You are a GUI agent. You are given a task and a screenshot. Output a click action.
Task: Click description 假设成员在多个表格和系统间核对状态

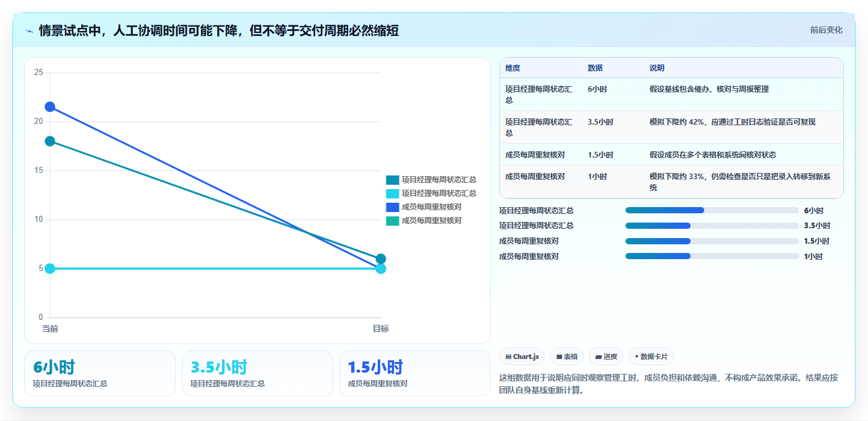click(x=713, y=155)
